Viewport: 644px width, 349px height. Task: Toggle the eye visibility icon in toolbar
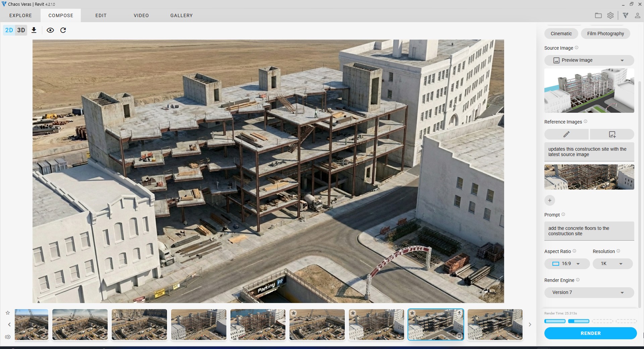[50, 30]
